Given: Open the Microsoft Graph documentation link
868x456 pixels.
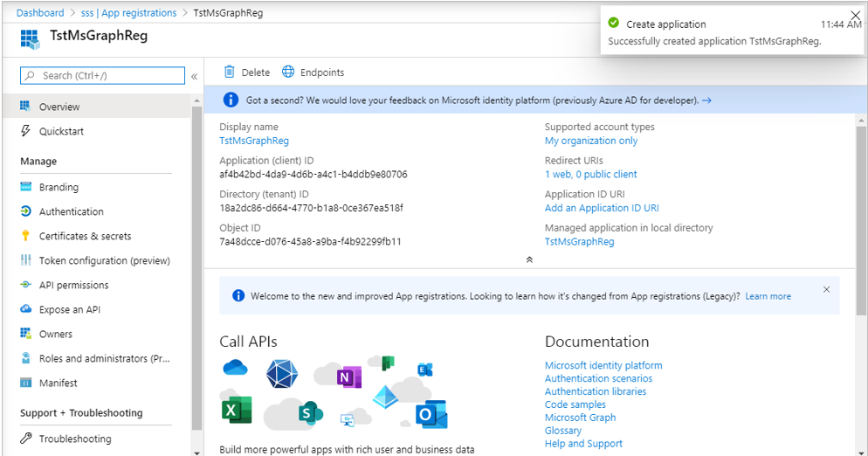Looking at the screenshot, I should 580,418.
